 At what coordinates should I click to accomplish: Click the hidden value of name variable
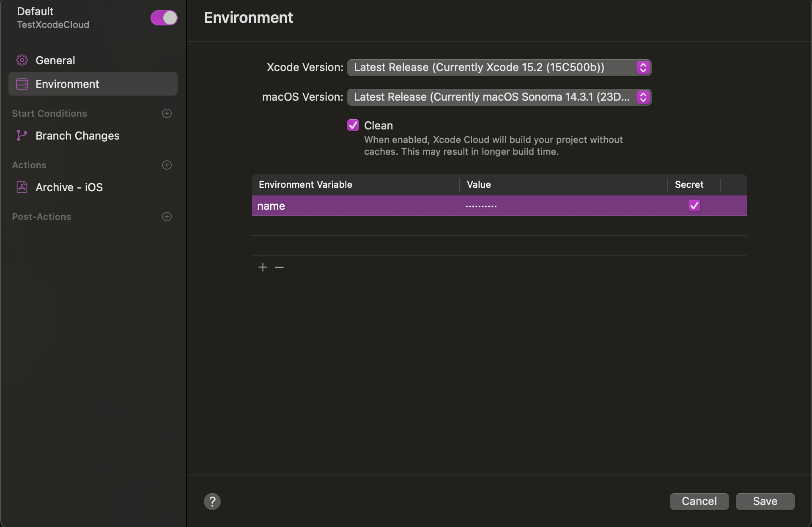(481, 206)
